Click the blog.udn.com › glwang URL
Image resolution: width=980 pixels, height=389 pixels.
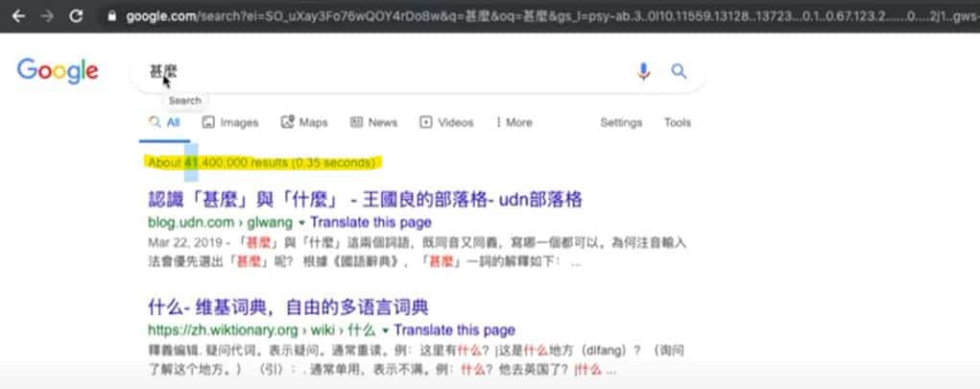pos(220,223)
